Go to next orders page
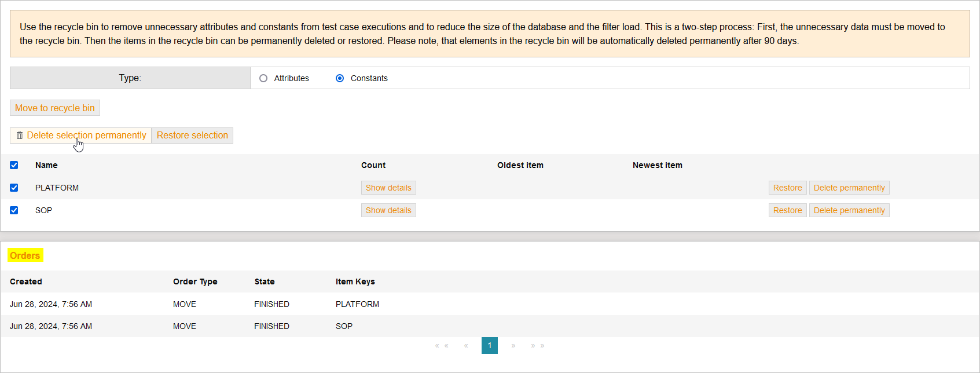 click(x=513, y=346)
